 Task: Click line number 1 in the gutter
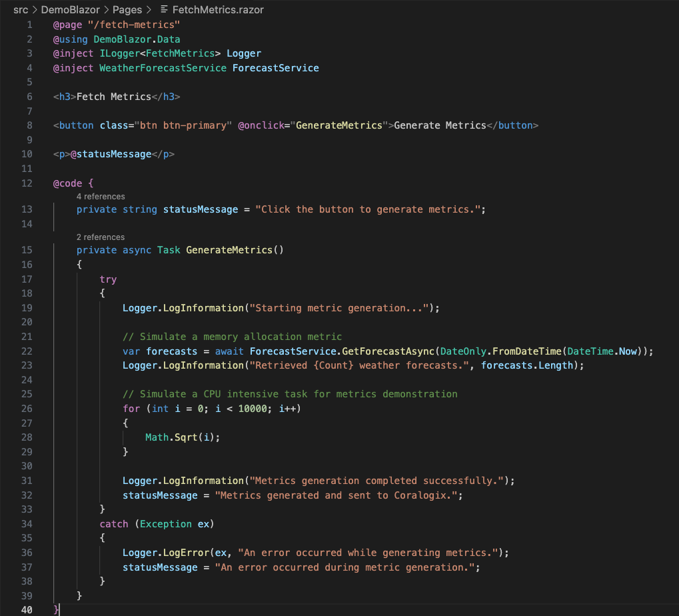point(29,25)
